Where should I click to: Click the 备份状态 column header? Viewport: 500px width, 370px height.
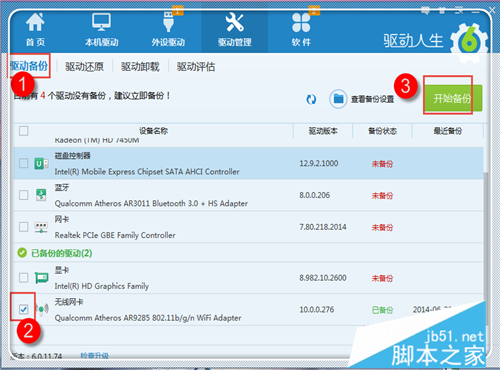382,131
